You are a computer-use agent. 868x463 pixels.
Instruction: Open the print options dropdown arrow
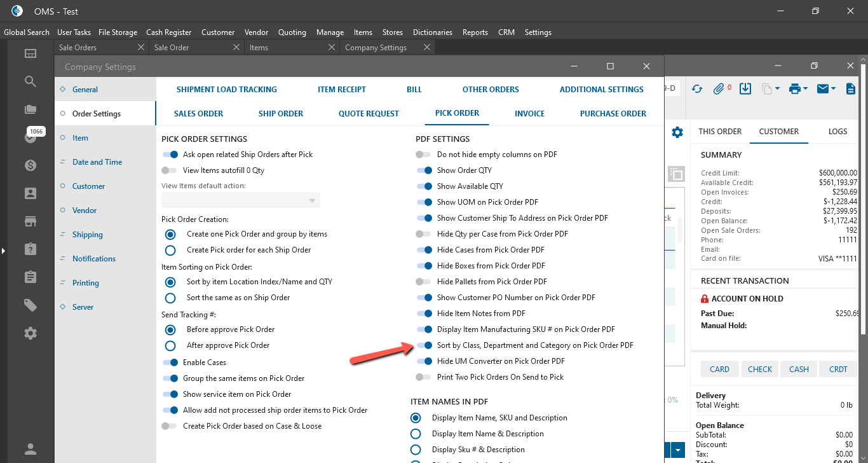[805, 89]
